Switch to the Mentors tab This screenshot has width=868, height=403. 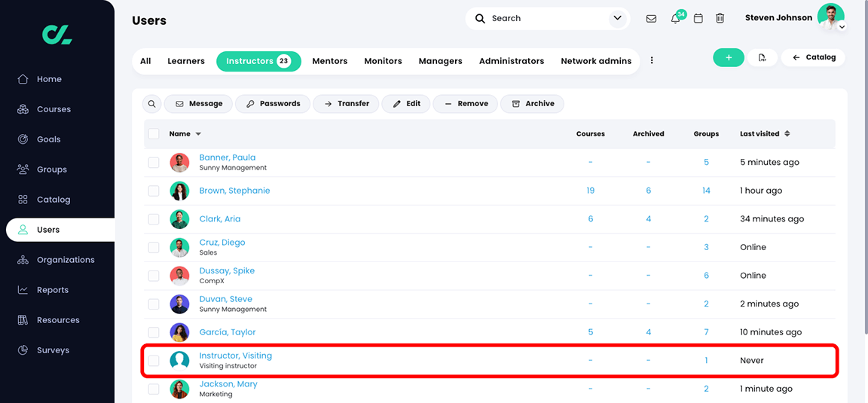coord(330,61)
